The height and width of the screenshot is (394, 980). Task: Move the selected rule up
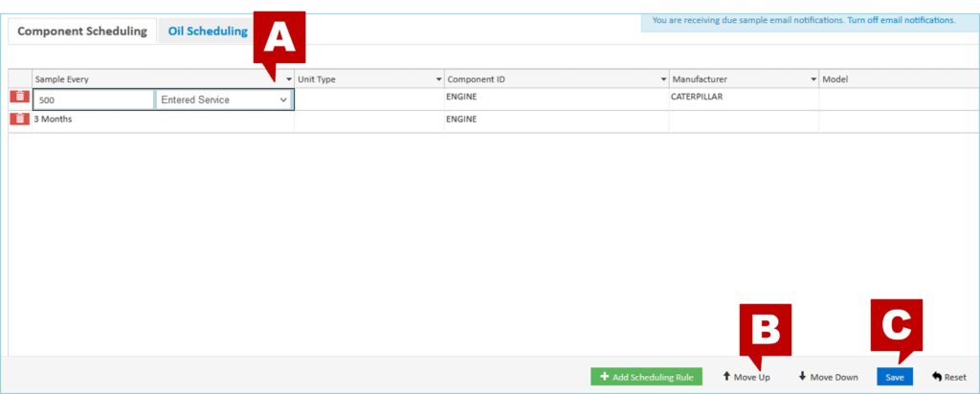[746, 377]
